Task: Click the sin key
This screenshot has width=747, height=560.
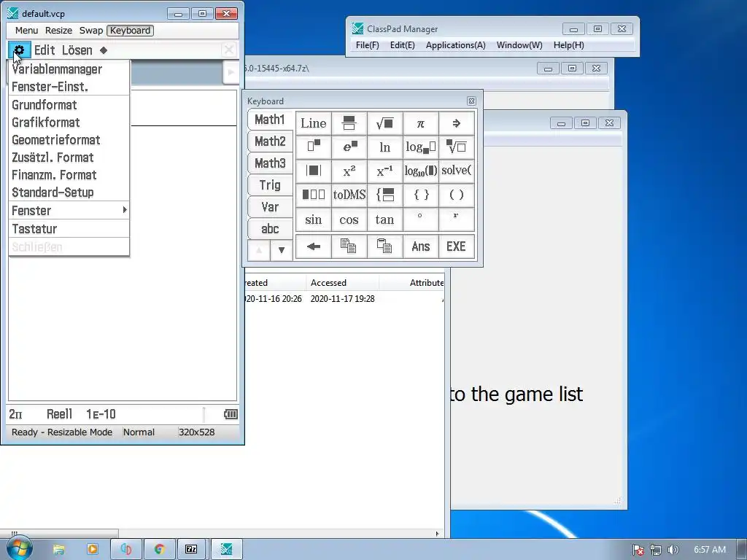Action: click(314, 219)
